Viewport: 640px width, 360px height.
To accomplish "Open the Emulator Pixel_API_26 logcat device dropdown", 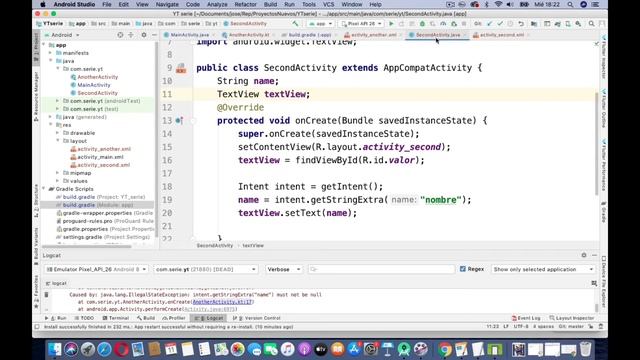I will click(96, 269).
